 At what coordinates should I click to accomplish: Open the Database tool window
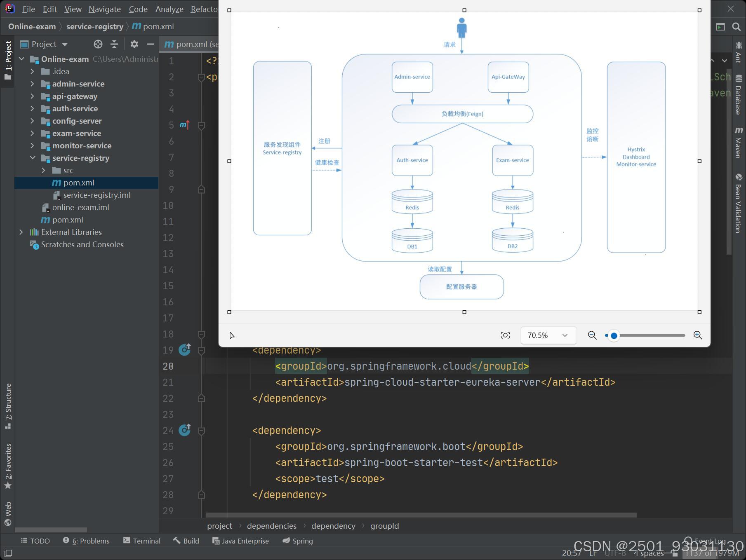coord(738,94)
